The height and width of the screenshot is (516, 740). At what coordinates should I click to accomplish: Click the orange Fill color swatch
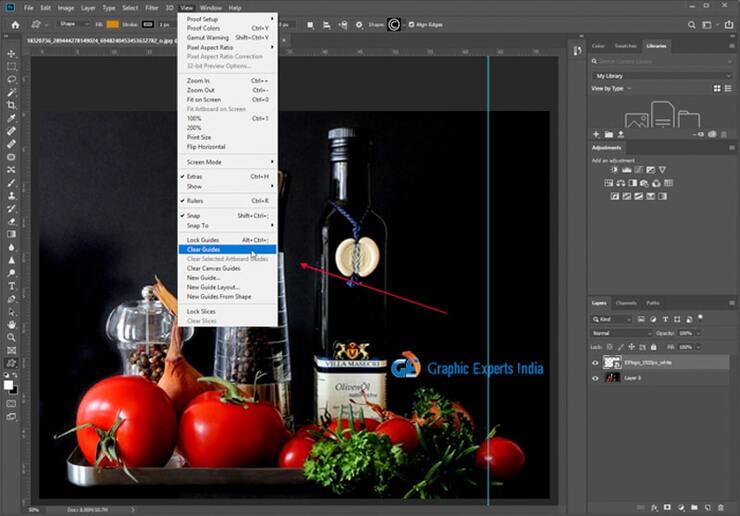pos(112,24)
